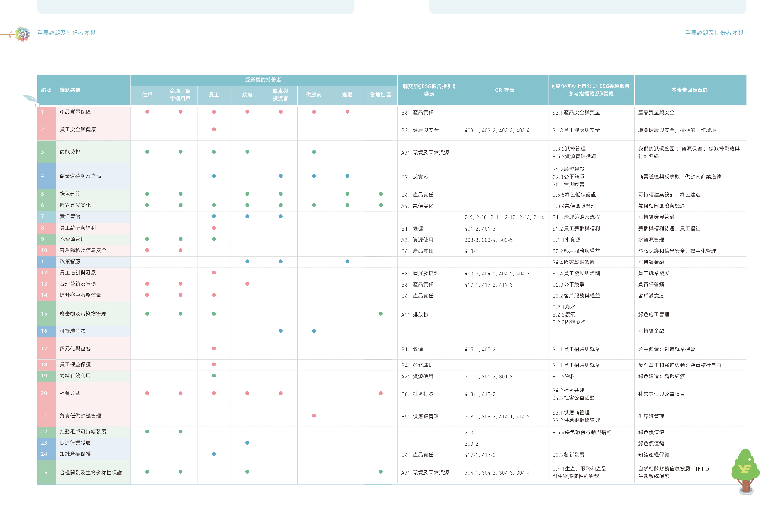Click the blue dot for 知識產權保護 under 員工
Viewport: 784px width, 532px height.
(x=214, y=454)
